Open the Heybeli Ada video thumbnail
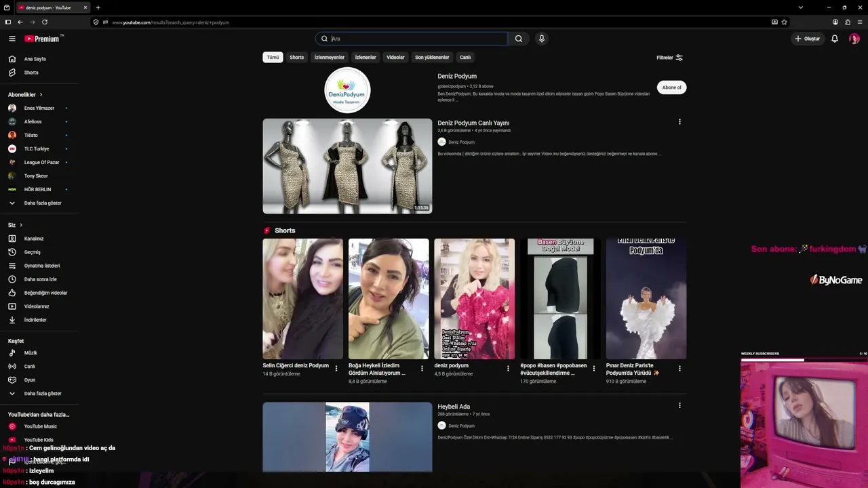 click(x=347, y=437)
